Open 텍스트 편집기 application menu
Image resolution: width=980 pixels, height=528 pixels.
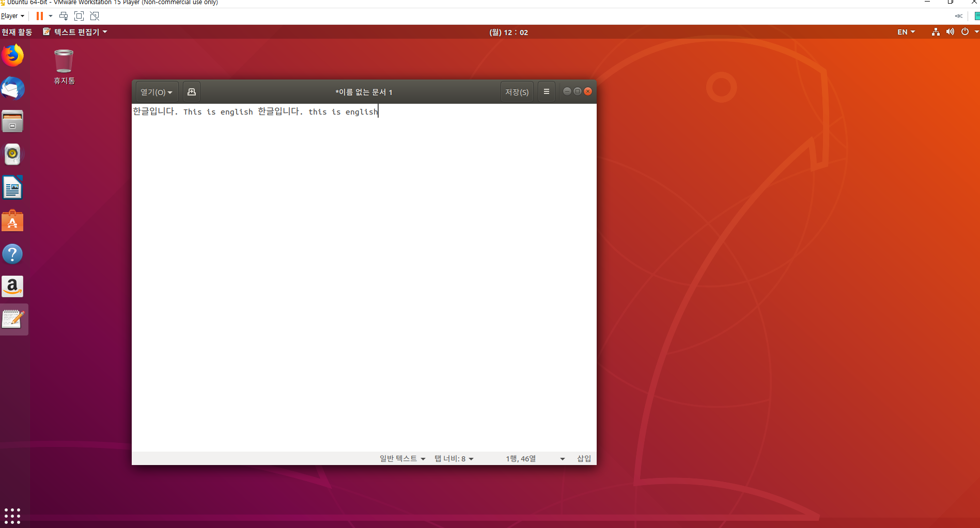click(75, 32)
